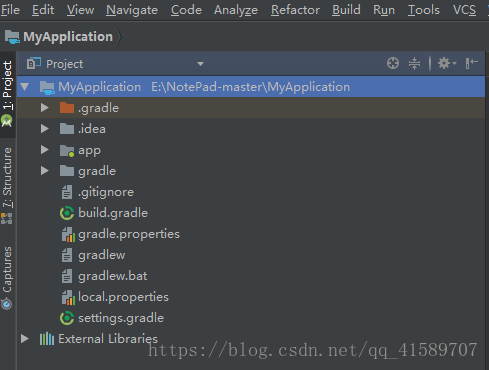Click the gradle folder icon

coord(67,171)
